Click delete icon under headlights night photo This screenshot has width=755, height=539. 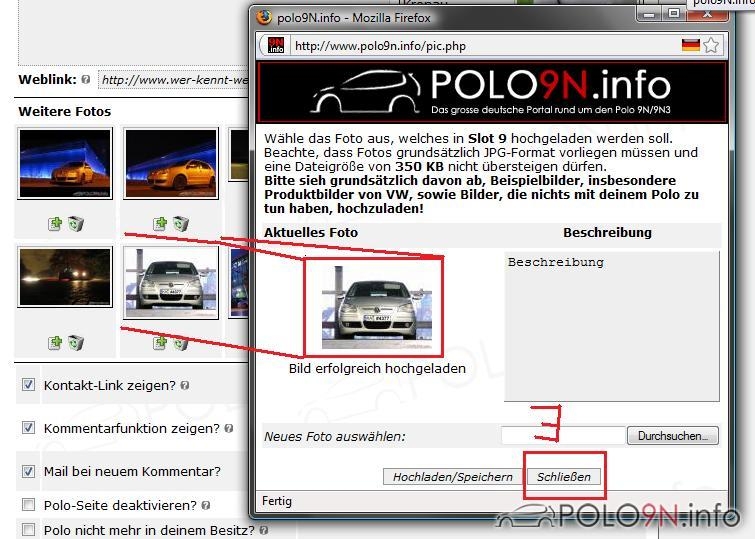tap(76, 342)
